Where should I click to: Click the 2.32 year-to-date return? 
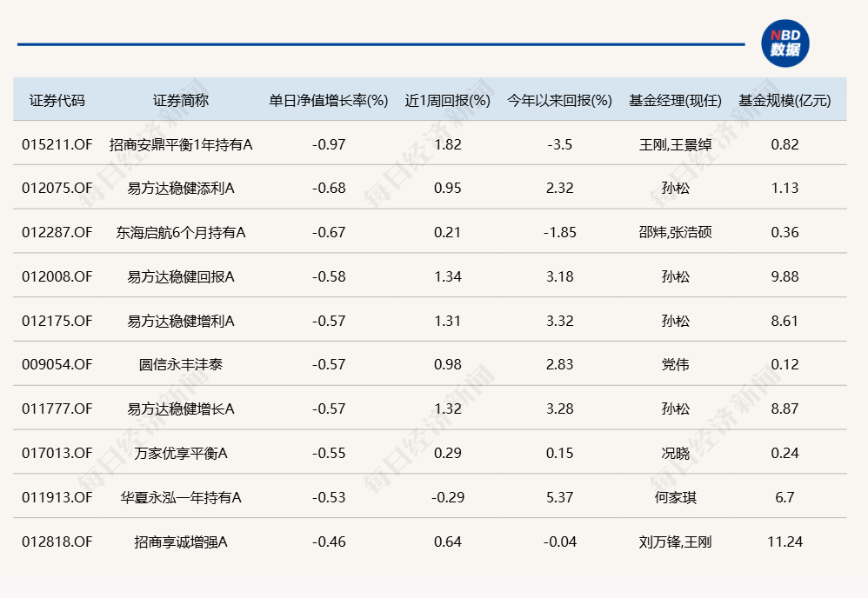pos(559,188)
